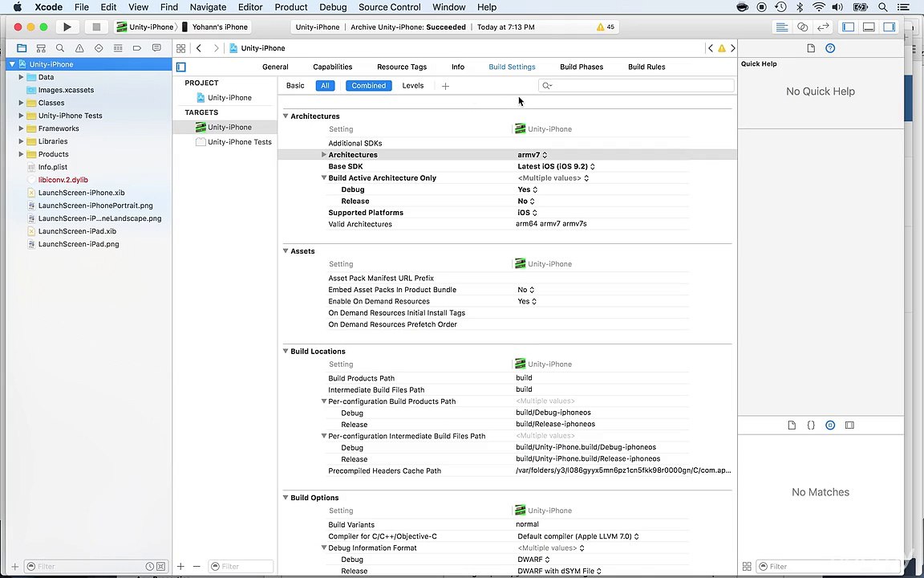Open the Build Rules tab
The height and width of the screenshot is (578, 924).
646,67
